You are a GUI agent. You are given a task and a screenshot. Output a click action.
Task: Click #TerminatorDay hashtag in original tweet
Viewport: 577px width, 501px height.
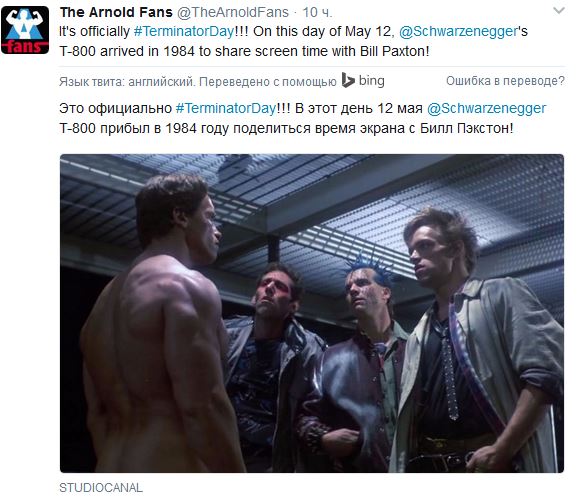click(x=184, y=31)
